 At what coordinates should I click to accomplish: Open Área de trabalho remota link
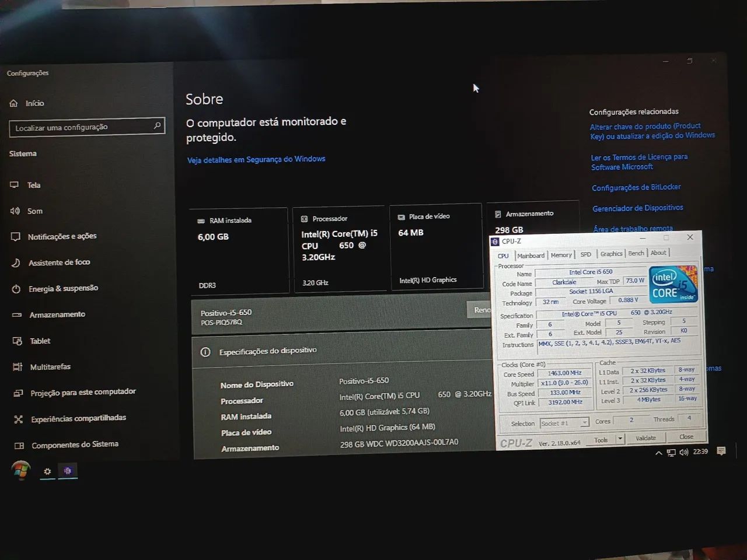point(633,229)
